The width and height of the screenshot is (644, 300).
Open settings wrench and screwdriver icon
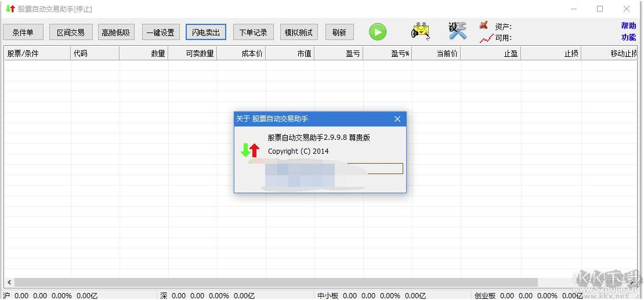pyautogui.click(x=458, y=31)
